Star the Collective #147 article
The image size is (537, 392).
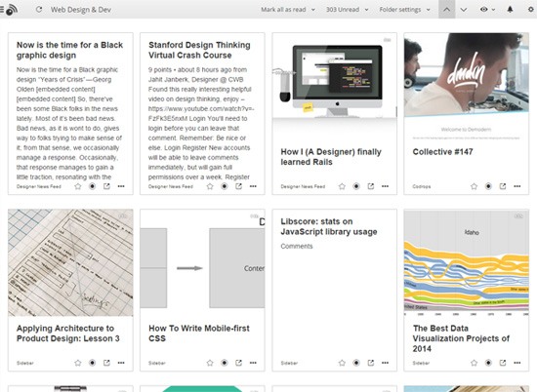point(474,186)
